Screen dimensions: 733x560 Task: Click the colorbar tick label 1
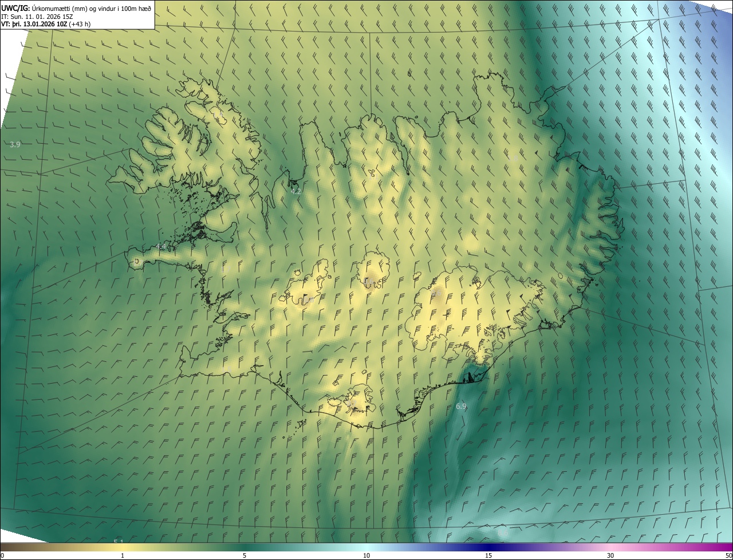123,556
